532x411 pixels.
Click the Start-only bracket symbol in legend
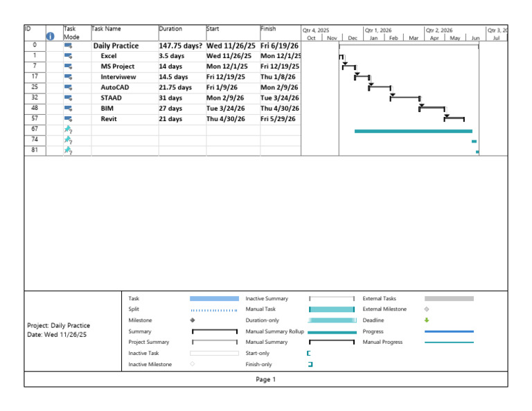(x=309, y=353)
